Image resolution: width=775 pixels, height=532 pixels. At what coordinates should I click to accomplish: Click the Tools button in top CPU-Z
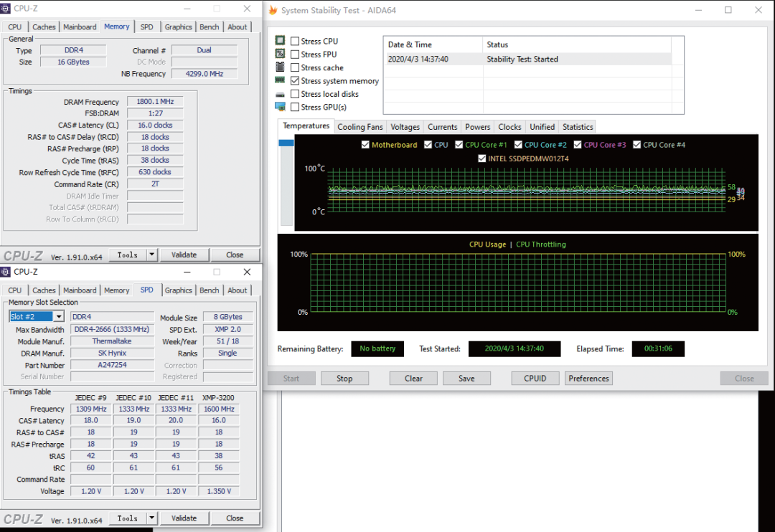pos(128,255)
